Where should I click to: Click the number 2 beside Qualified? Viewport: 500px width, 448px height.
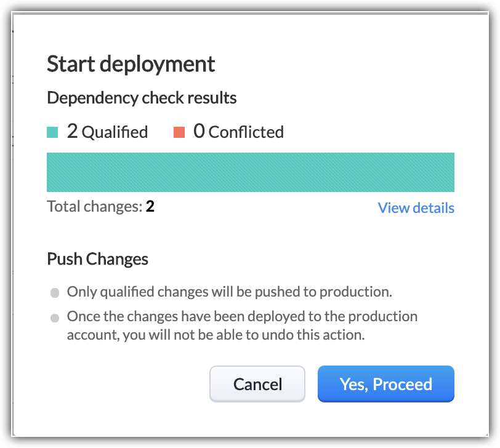point(72,131)
